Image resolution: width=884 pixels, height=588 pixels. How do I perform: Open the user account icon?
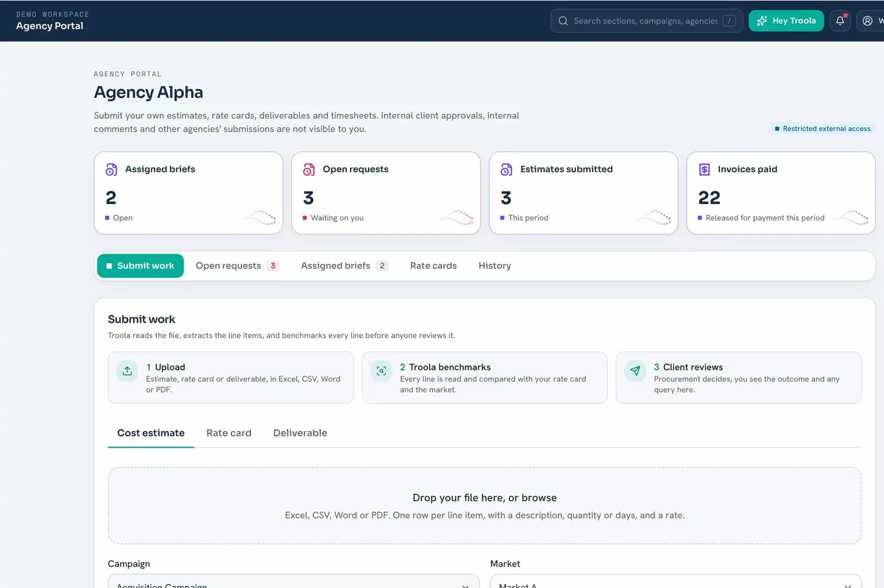tap(867, 21)
